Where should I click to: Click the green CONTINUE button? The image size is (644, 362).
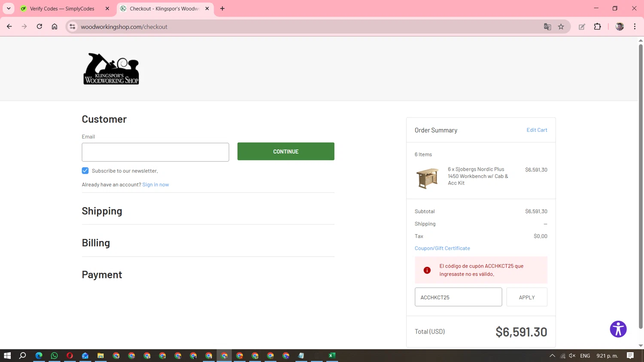[286, 151]
